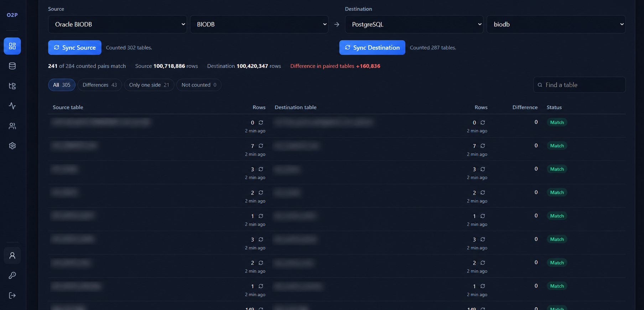Click the Match badge of the 0-row table

click(557, 122)
